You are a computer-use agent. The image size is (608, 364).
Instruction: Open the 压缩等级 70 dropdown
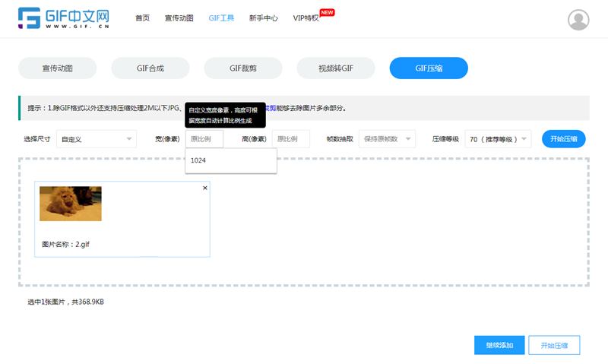(498, 139)
